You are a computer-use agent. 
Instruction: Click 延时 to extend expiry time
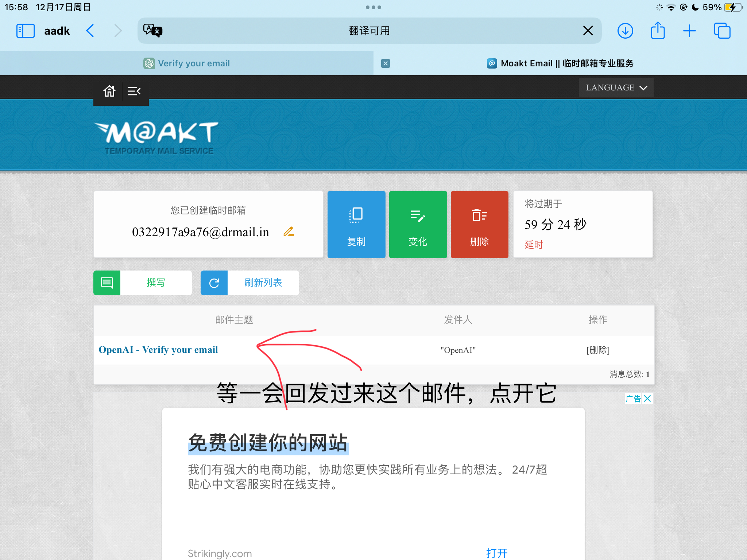(534, 244)
